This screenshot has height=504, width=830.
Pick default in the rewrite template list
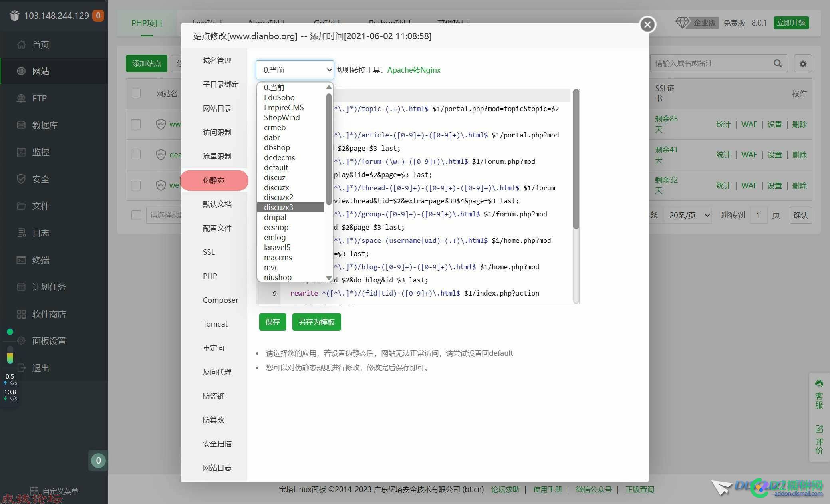pos(291,167)
